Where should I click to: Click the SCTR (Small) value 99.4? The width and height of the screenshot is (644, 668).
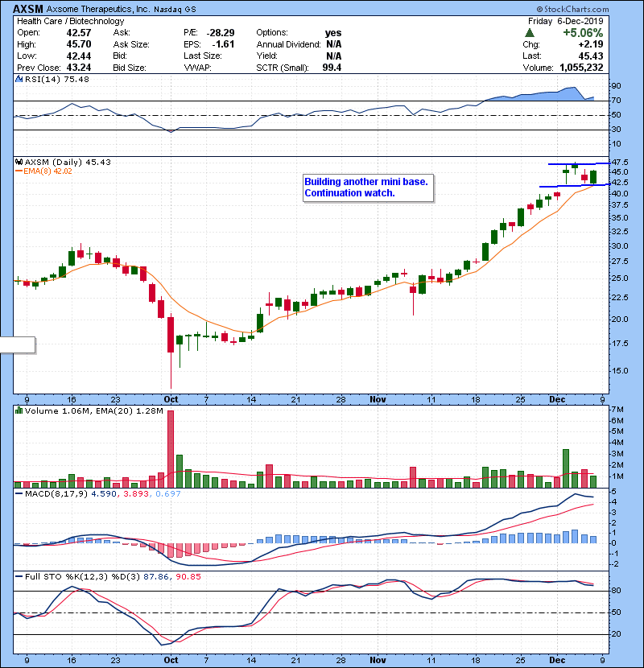(332, 68)
